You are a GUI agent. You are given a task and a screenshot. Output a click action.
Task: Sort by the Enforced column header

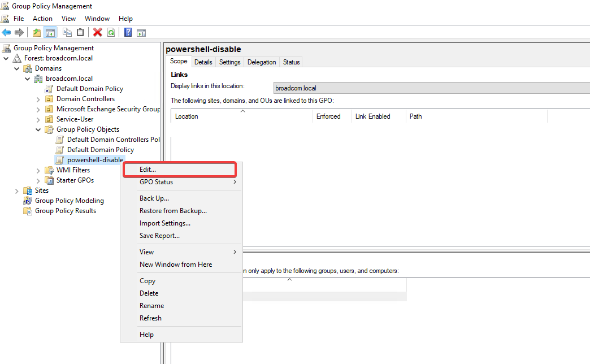pos(328,116)
